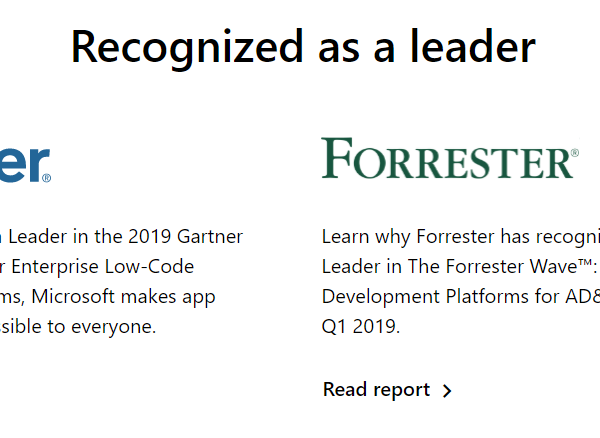Select the words 2019 Gartner in paragraph
The image size is (600, 438).
click(185, 236)
